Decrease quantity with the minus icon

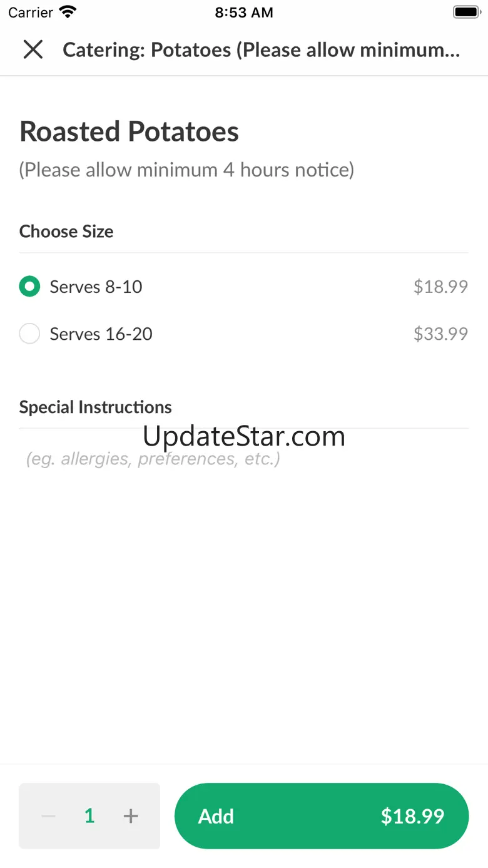48,816
